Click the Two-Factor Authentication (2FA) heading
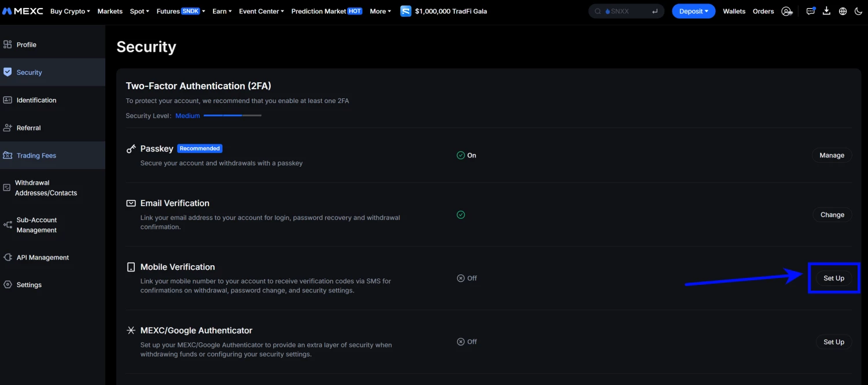 pyautogui.click(x=198, y=86)
